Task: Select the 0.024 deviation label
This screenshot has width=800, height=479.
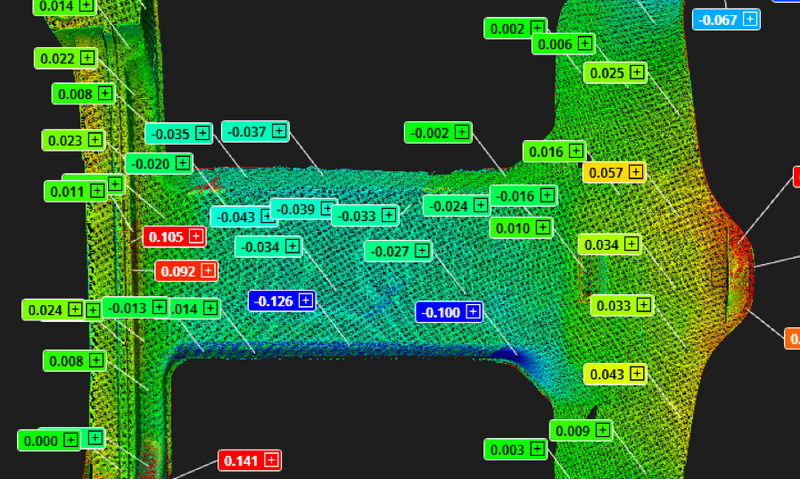Action: [53, 310]
